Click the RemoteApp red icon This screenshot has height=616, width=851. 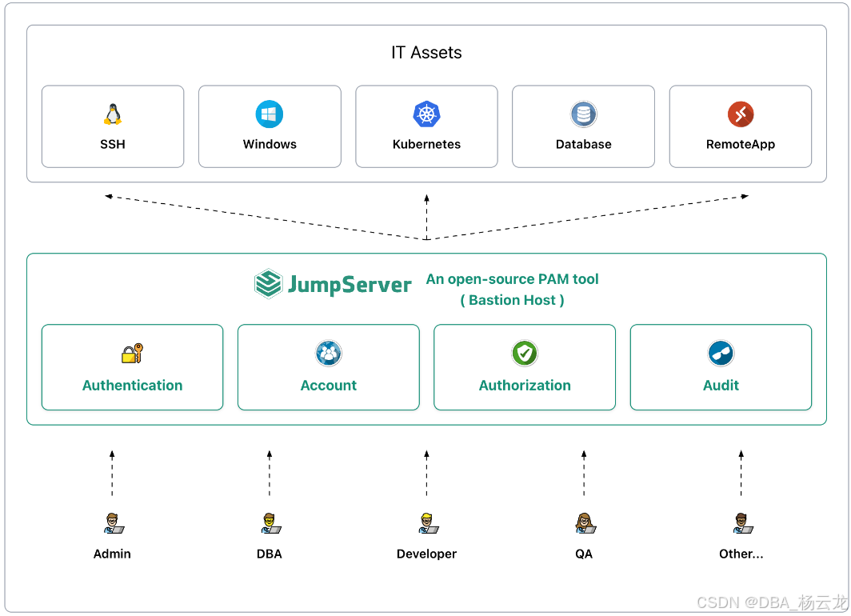(741, 114)
